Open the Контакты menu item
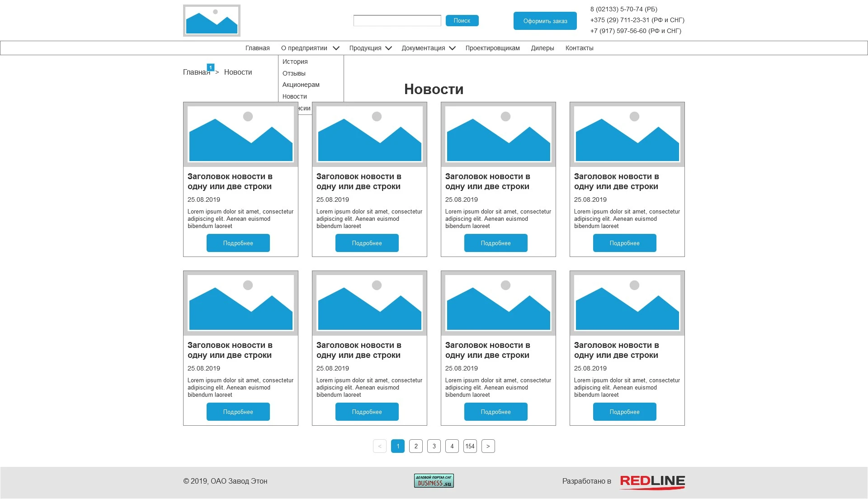Image resolution: width=868 pixels, height=499 pixels. tap(579, 48)
